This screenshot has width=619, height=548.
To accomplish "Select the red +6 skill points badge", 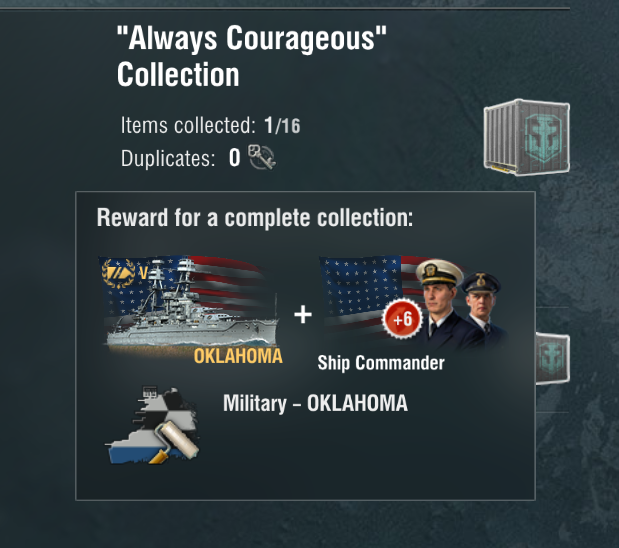I will pyautogui.click(x=402, y=318).
